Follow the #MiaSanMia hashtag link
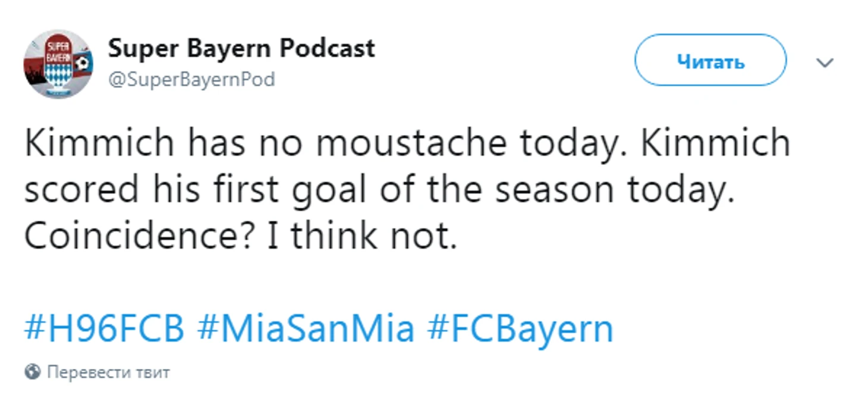The width and height of the screenshot is (868, 401). coord(306,329)
